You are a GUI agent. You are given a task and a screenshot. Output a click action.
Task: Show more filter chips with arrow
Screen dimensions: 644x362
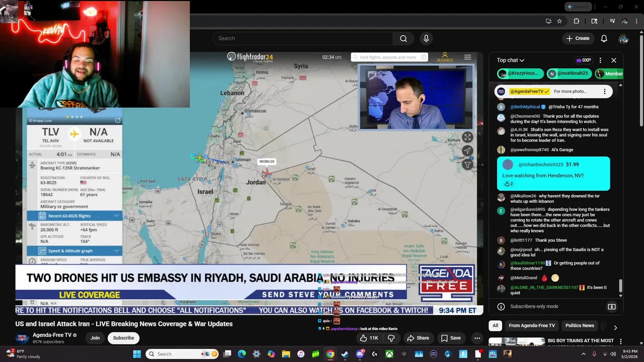coord(615,327)
